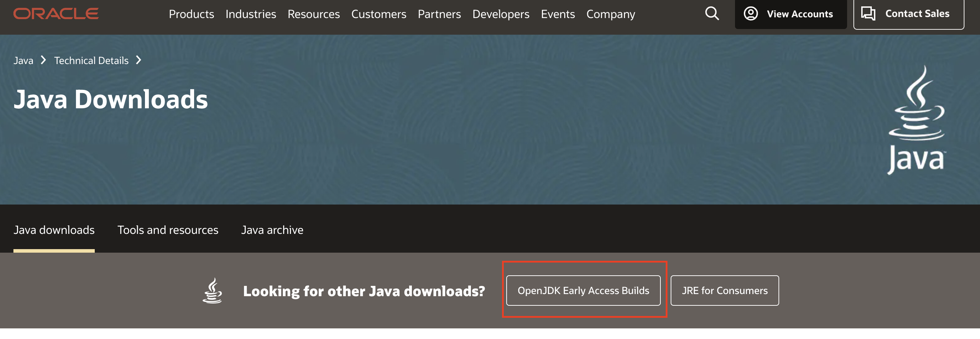The height and width of the screenshot is (339, 980).
Task: Open the Industries menu
Action: 251,14
